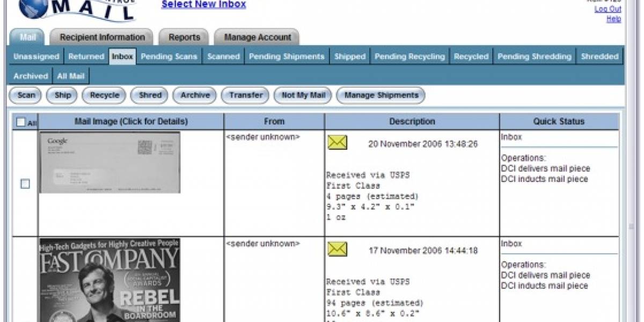Click the Transfer button
Viewport: 644px width, 322px height.
[x=246, y=95]
